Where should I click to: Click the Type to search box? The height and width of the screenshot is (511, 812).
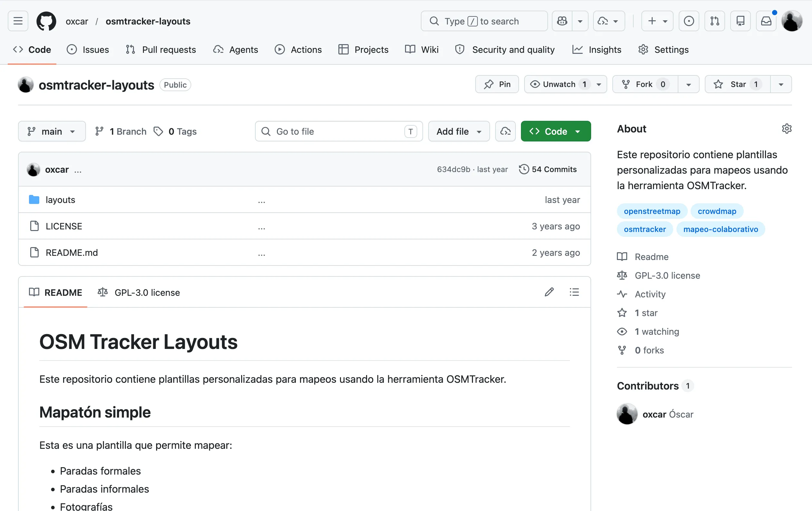[484, 21]
